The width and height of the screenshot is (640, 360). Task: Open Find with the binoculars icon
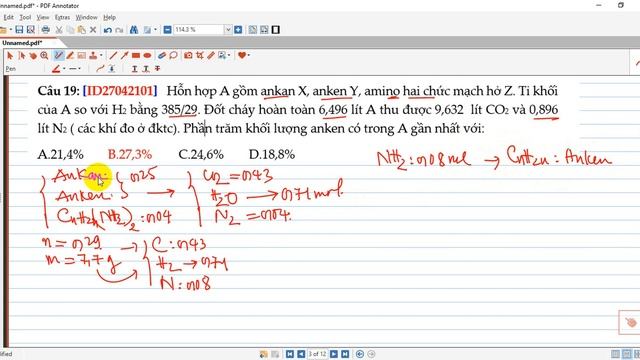coord(134,30)
